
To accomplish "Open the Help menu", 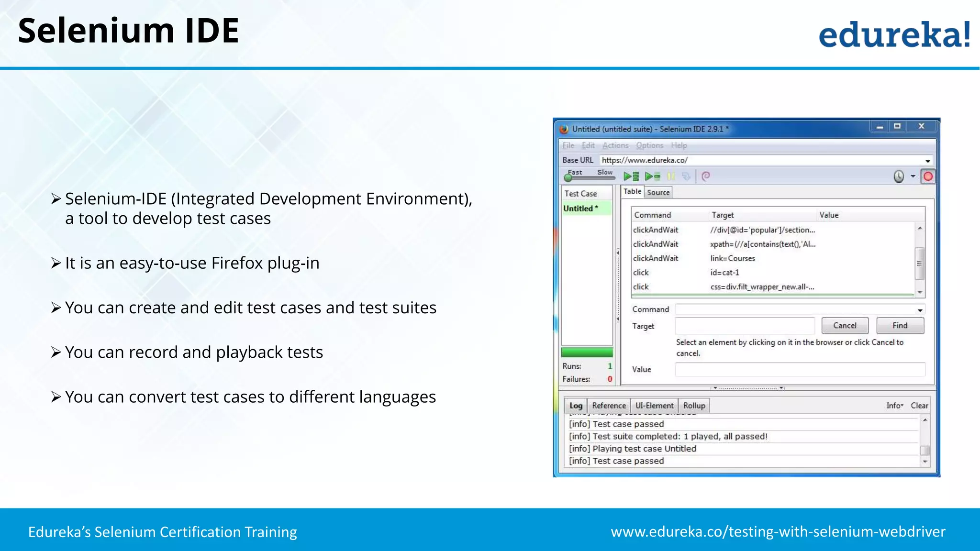I will tap(679, 145).
